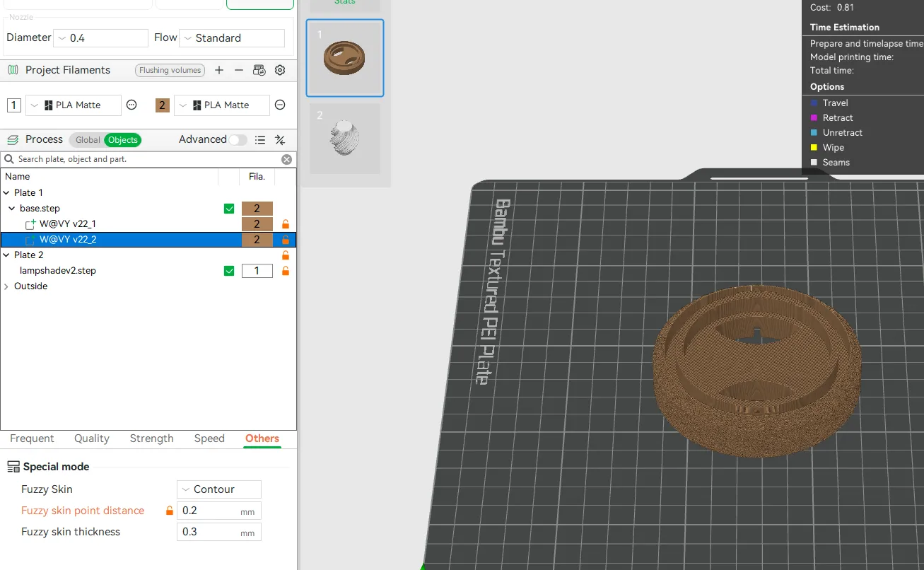Viewport: 924px width, 570px height.
Task: Open the Fuzzy Skin dropdown set to Contour
Action: point(219,489)
